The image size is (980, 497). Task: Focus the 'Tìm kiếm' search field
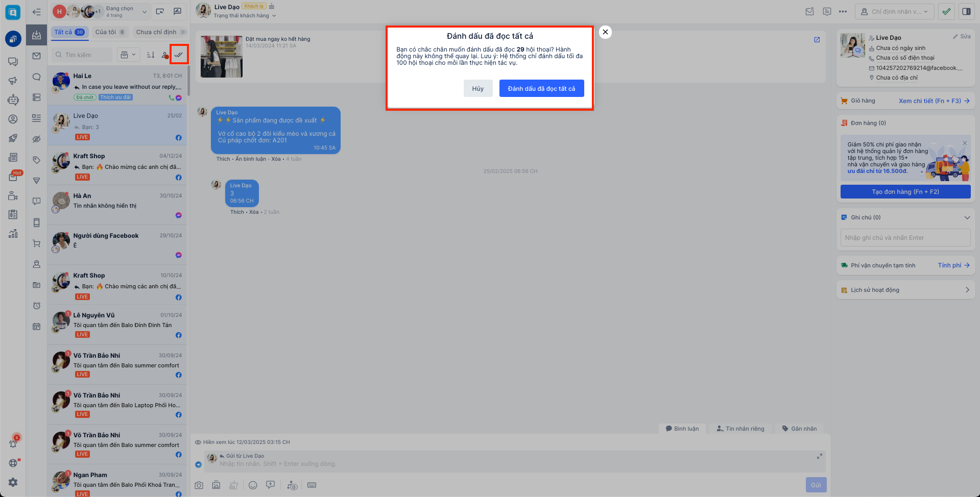pos(82,55)
